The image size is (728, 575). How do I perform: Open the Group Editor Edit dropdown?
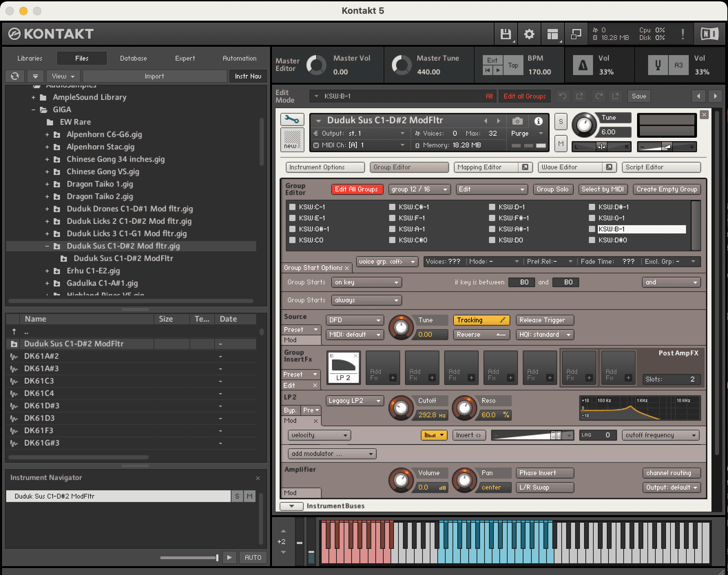(x=491, y=189)
